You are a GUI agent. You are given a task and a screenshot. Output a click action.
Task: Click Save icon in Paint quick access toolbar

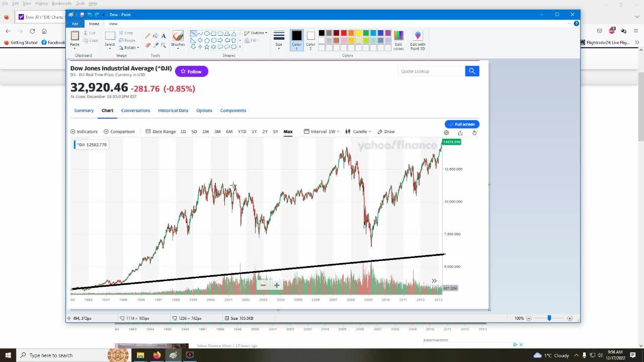pos(82,15)
